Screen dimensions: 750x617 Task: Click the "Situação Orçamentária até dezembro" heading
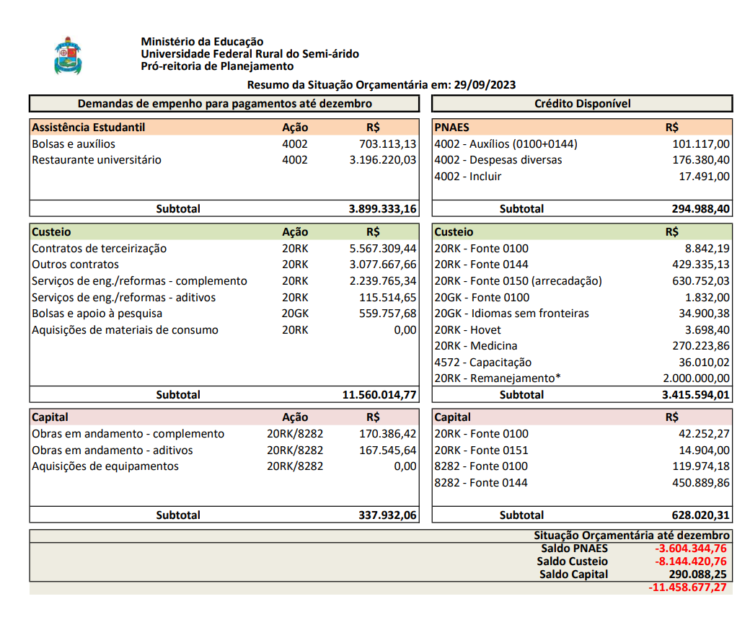tap(632, 536)
